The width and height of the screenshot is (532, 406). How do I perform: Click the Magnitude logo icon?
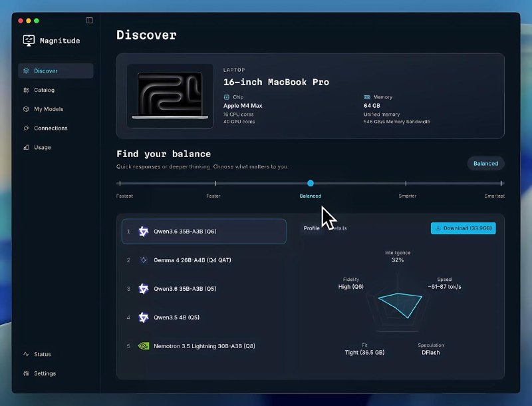click(x=29, y=41)
